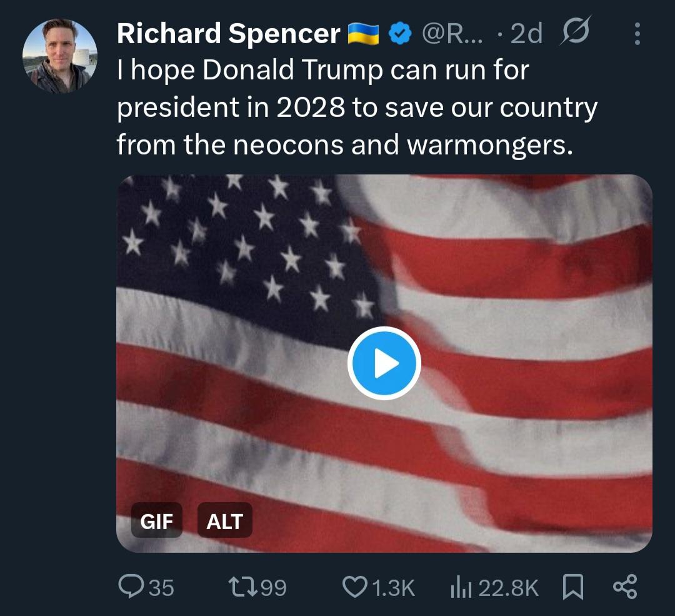The width and height of the screenshot is (675, 616).
Task: Play the flag GIF
Action: (384, 363)
